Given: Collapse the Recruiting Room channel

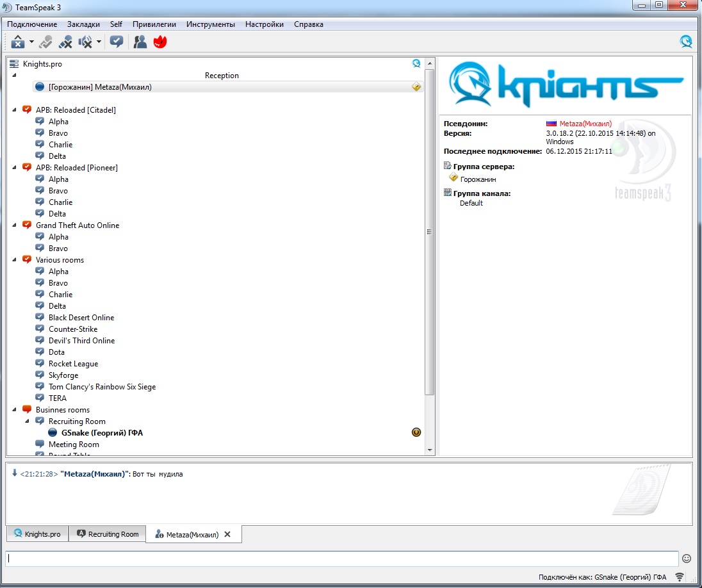Looking at the screenshot, I should [x=28, y=421].
